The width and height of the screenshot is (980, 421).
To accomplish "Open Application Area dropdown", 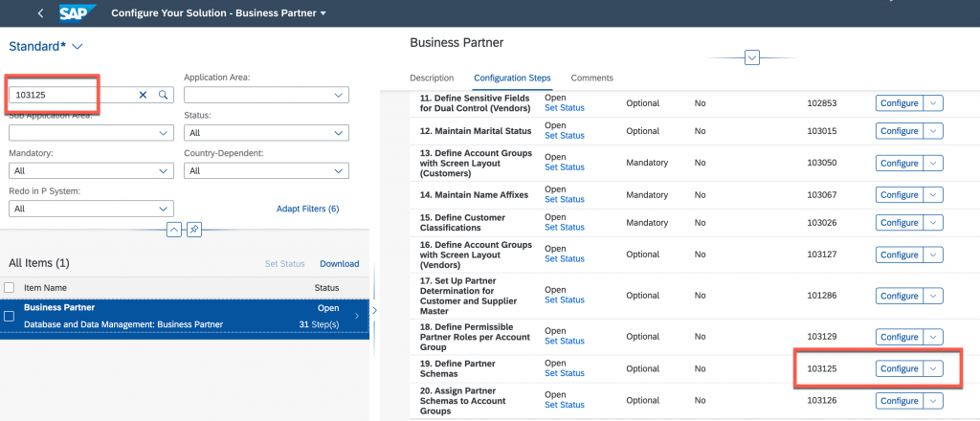I will pos(338,95).
